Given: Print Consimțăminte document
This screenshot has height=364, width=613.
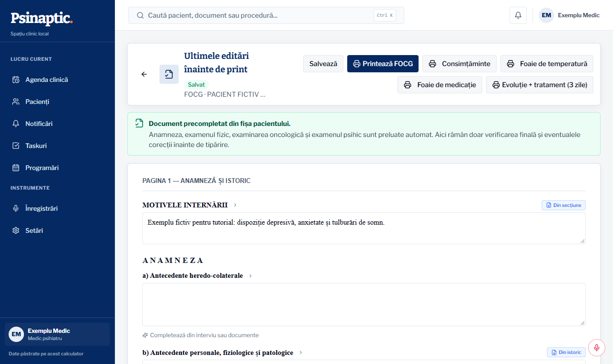Looking at the screenshot, I should pos(459,64).
